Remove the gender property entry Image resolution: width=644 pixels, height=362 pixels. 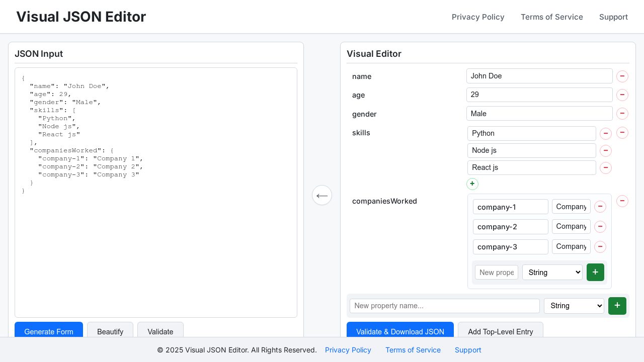point(622,113)
